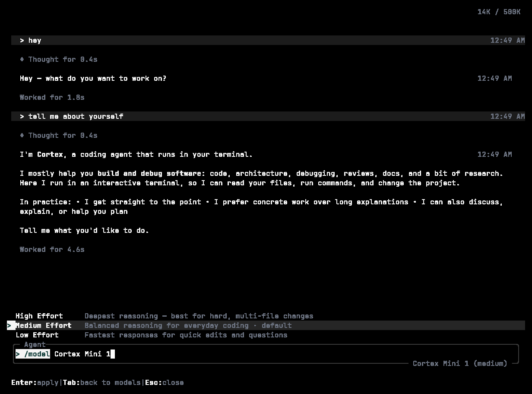
Task: Click the 'Deepest reasoning' description text
Action: pos(199,316)
